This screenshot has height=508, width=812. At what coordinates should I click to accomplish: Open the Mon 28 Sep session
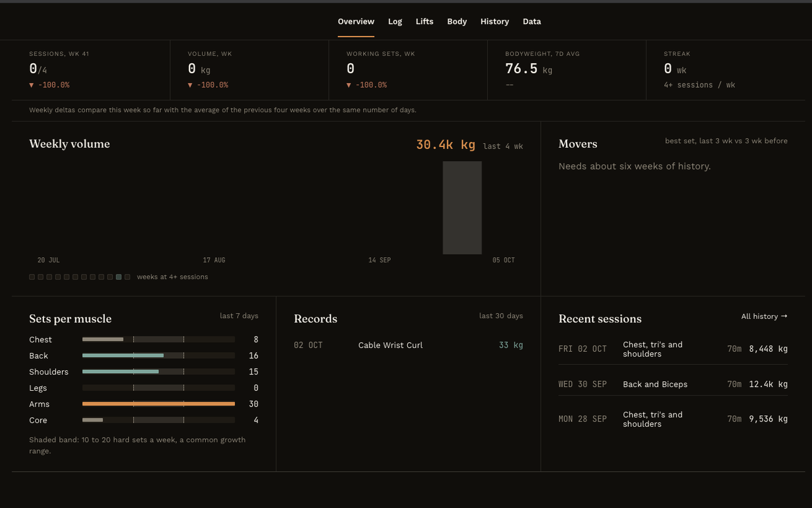(673, 419)
